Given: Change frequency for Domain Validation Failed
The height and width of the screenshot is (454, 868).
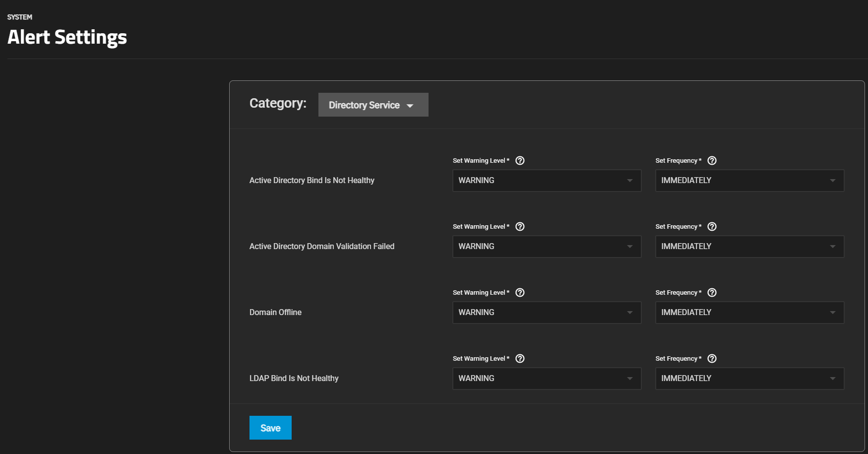Looking at the screenshot, I should [749, 247].
